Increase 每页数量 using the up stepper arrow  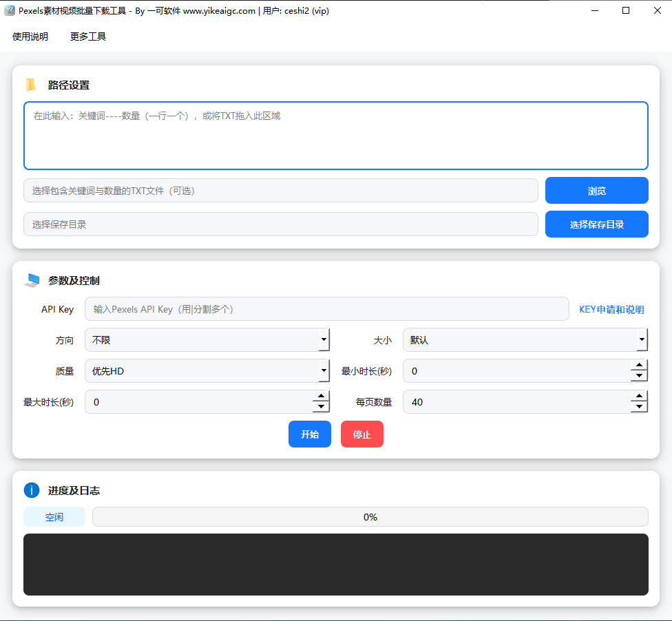pyautogui.click(x=639, y=397)
